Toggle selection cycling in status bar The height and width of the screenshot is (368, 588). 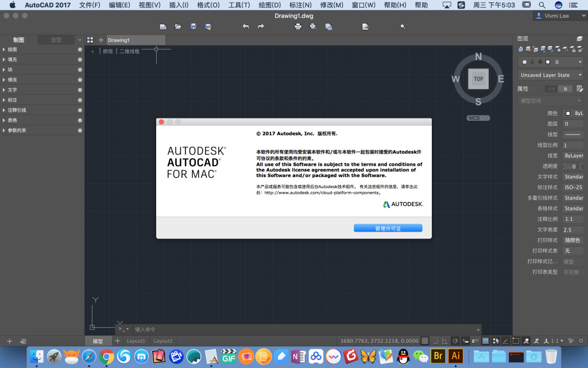coord(496,341)
